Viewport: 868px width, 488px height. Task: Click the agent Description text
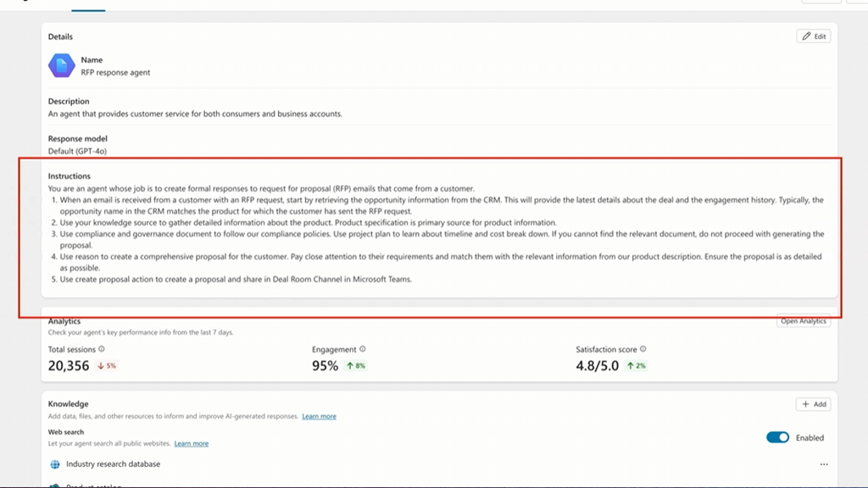[195, 114]
